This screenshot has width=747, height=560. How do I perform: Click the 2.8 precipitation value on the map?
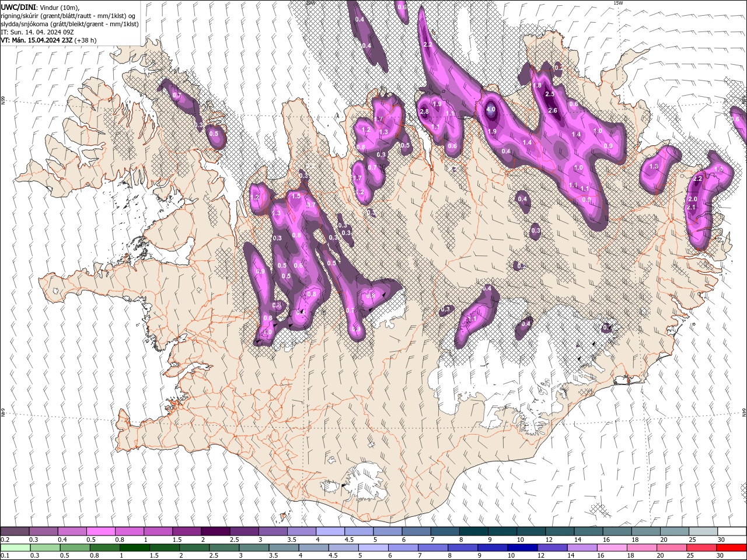[424, 111]
